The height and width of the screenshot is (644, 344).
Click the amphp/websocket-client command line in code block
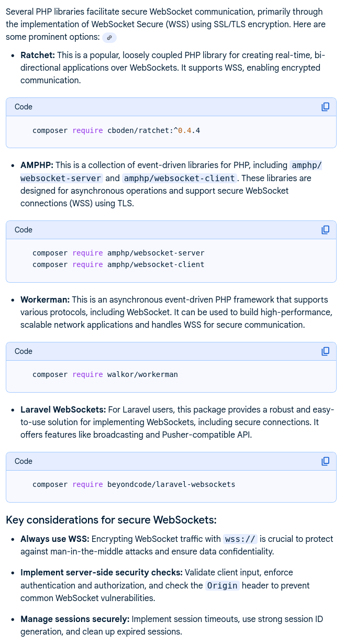[118, 264]
